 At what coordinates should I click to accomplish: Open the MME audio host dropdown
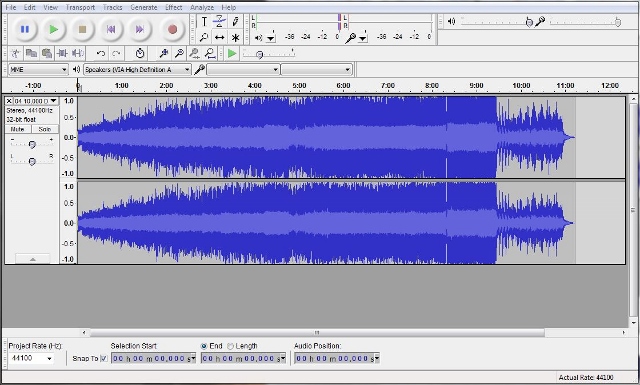click(x=38, y=70)
